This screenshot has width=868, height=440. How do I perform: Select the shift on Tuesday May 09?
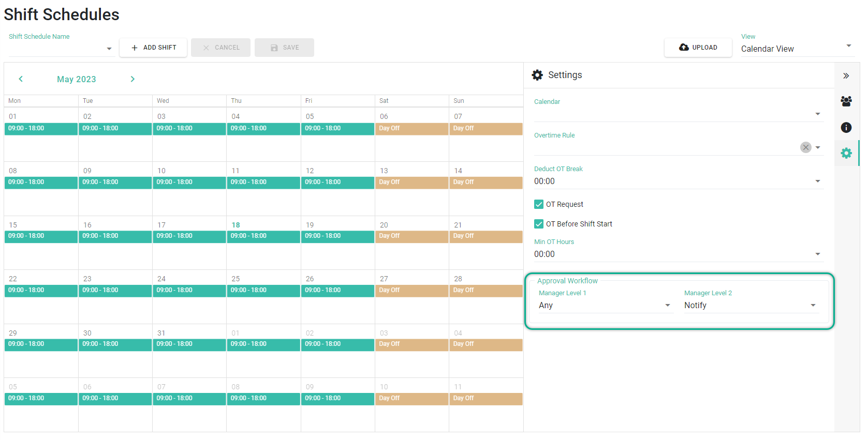click(115, 183)
